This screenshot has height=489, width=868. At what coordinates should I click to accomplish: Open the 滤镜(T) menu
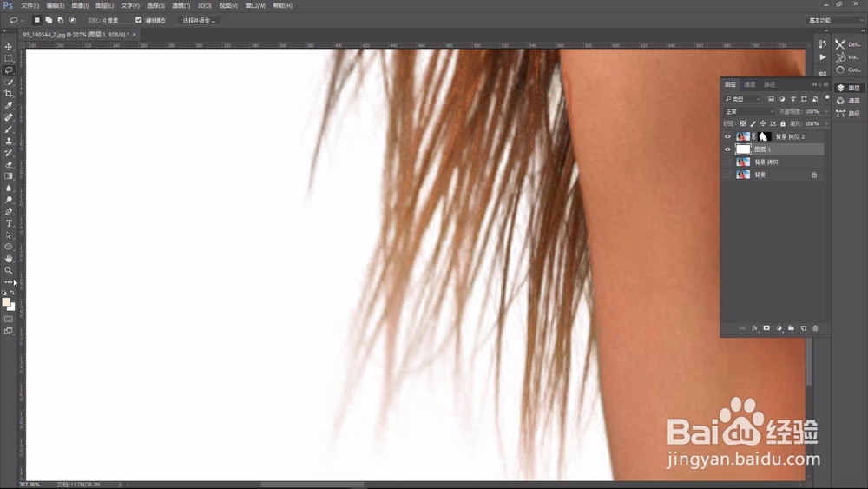(x=181, y=5)
